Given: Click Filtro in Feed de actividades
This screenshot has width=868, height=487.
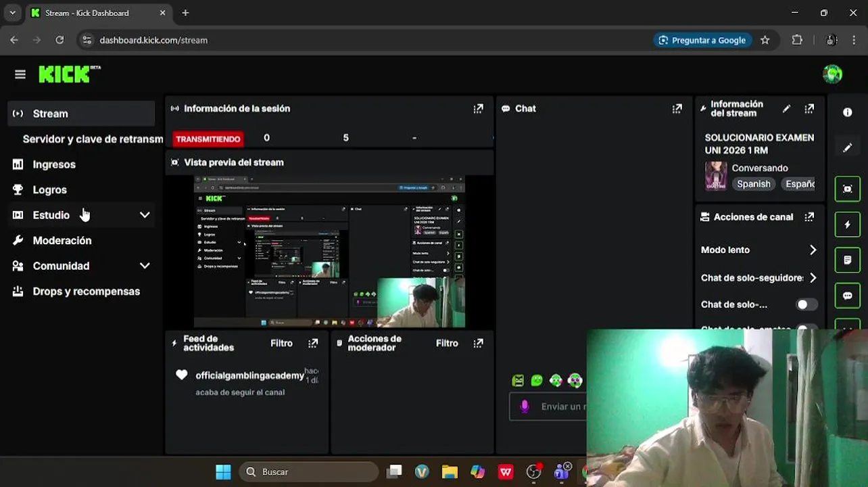Looking at the screenshot, I should tap(281, 344).
